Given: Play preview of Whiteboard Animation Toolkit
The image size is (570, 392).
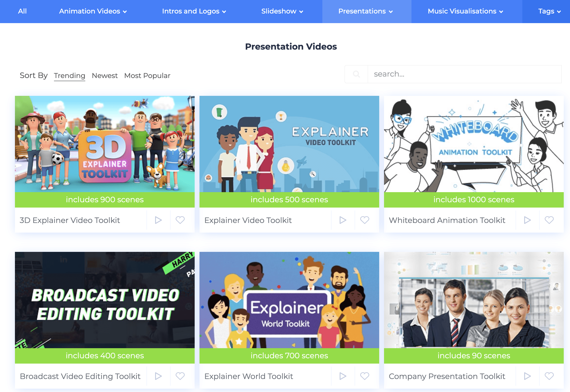Looking at the screenshot, I should 527,220.
